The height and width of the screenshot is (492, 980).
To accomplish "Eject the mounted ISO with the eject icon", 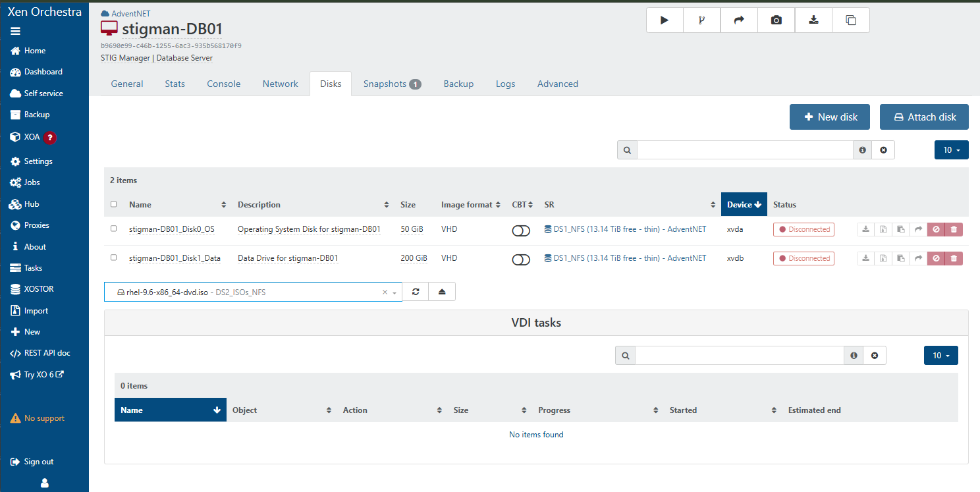I will [x=442, y=292].
